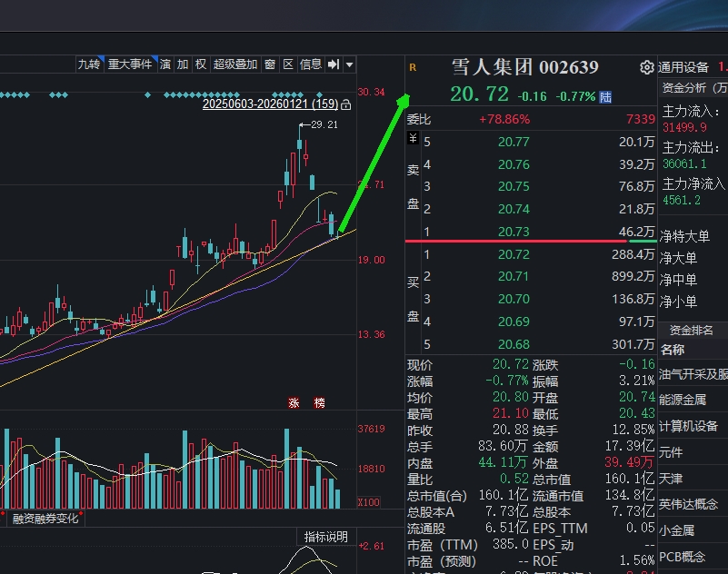Click the 换手 value 12.85%
The image size is (728, 574).
click(633, 430)
